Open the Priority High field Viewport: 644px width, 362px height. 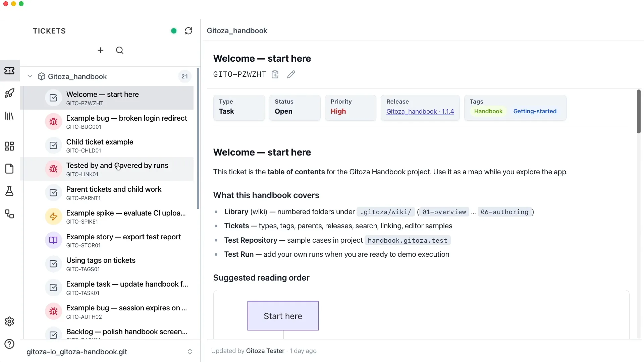(x=351, y=108)
